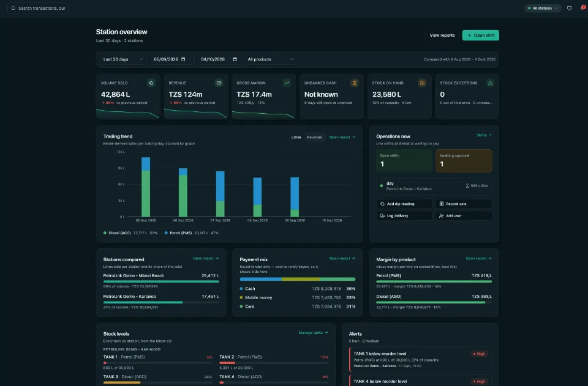
Task: Select the Awaiting approval card
Action: 464,161
